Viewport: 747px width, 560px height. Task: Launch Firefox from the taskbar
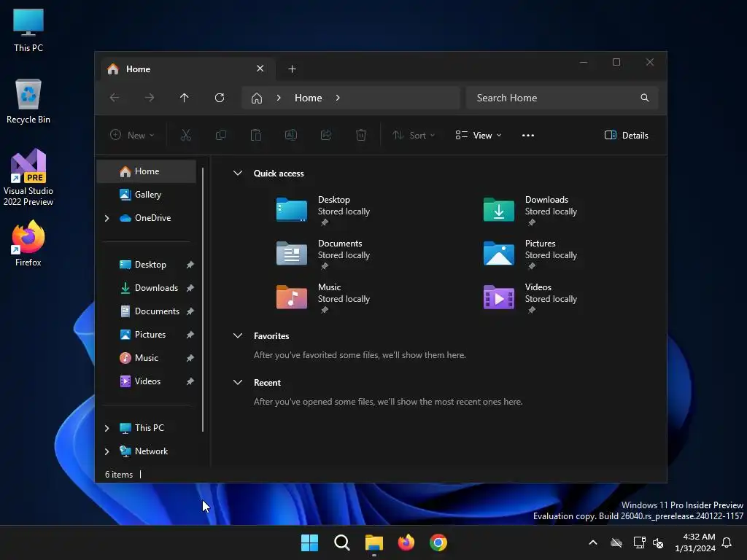[x=406, y=542]
